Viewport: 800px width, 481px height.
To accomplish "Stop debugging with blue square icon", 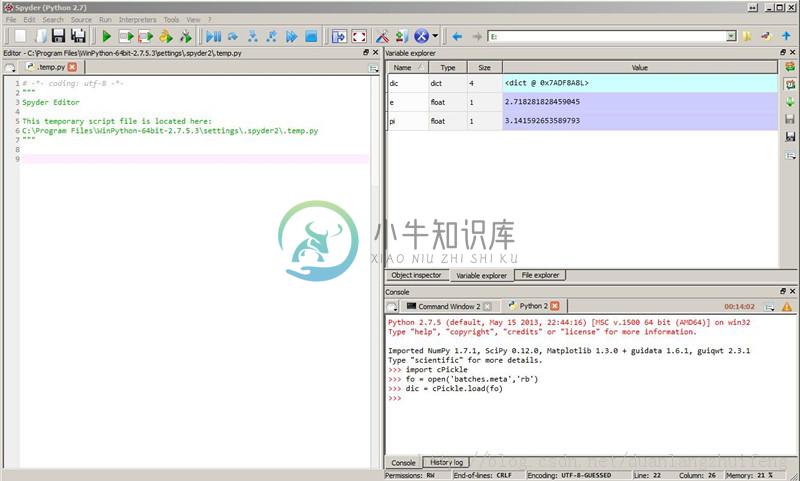I will pos(311,36).
